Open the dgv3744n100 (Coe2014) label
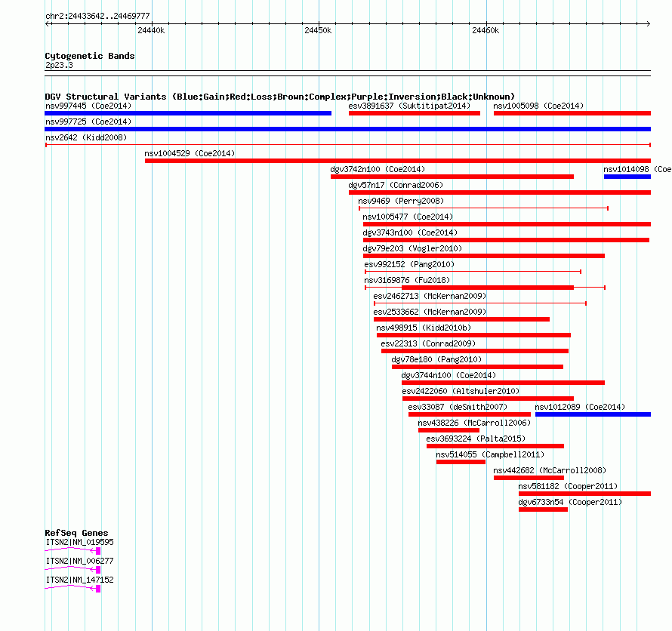672x631 pixels. click(x=449, y=375)
